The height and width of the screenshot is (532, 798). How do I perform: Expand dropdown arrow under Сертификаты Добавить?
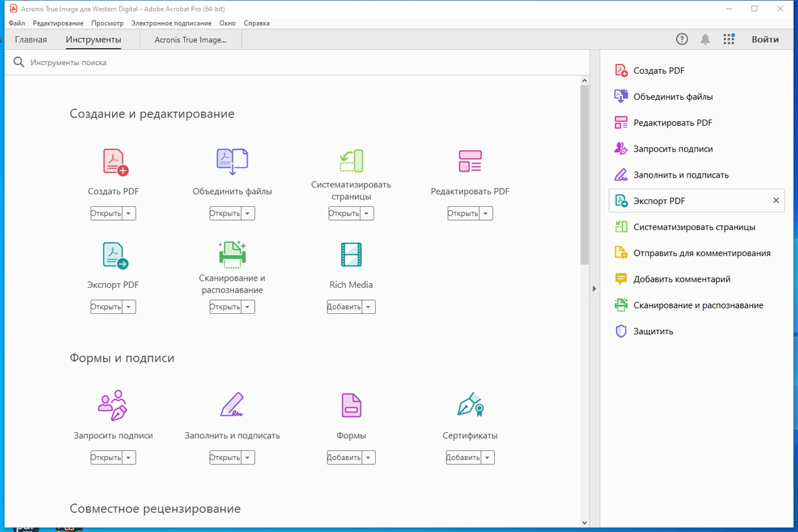click(488, 458)
